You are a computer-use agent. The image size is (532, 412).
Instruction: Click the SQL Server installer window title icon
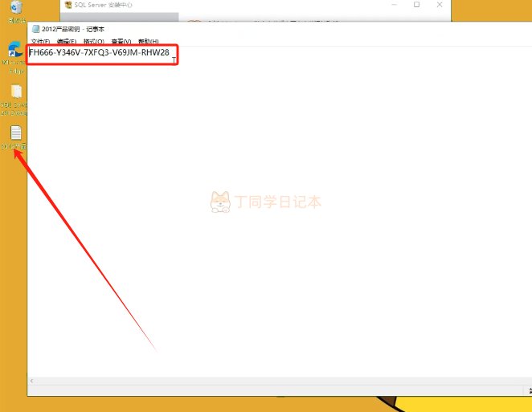tap(68, 5)
